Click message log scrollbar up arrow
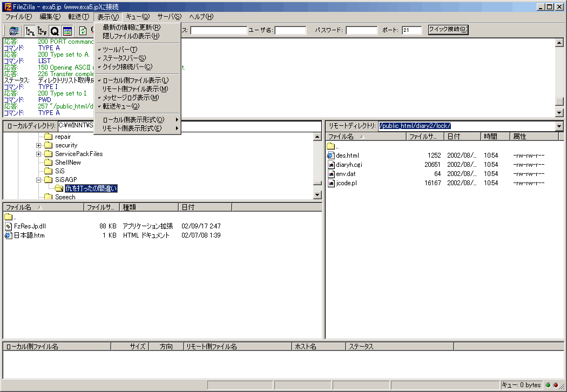The width and height of the screenshot is (567, 392). [x=559, y=43]
